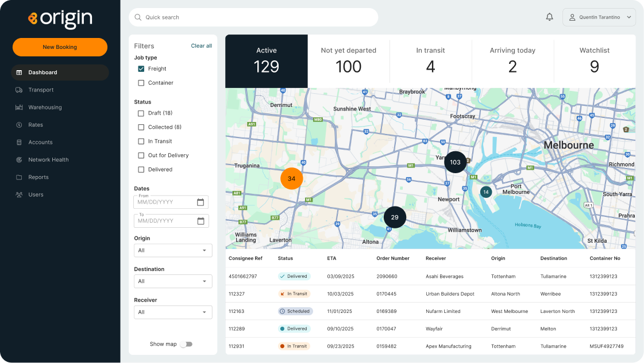Uncheck the Freight job type checkbox

click(141, 68)
